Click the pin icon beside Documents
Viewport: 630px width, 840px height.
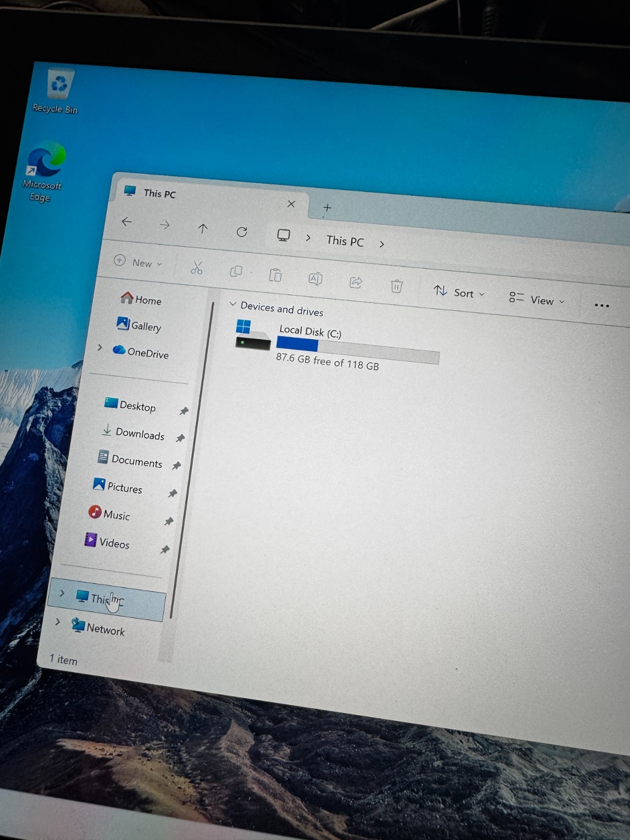[x=176, y=466]
